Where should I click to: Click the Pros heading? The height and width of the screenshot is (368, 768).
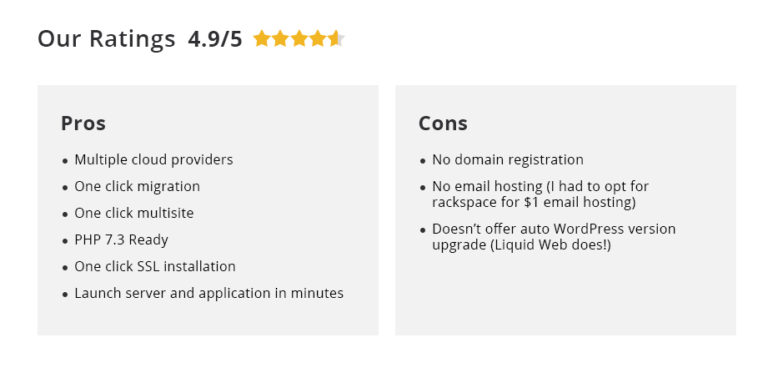pos(83,123)
